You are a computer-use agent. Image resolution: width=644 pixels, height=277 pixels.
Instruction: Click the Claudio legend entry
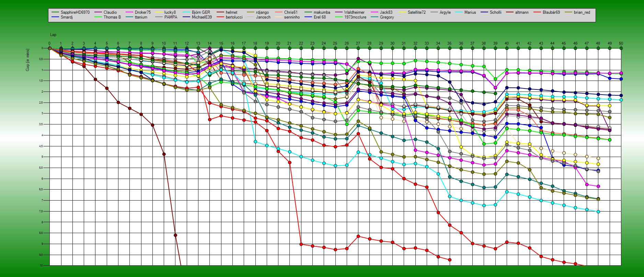110,12
